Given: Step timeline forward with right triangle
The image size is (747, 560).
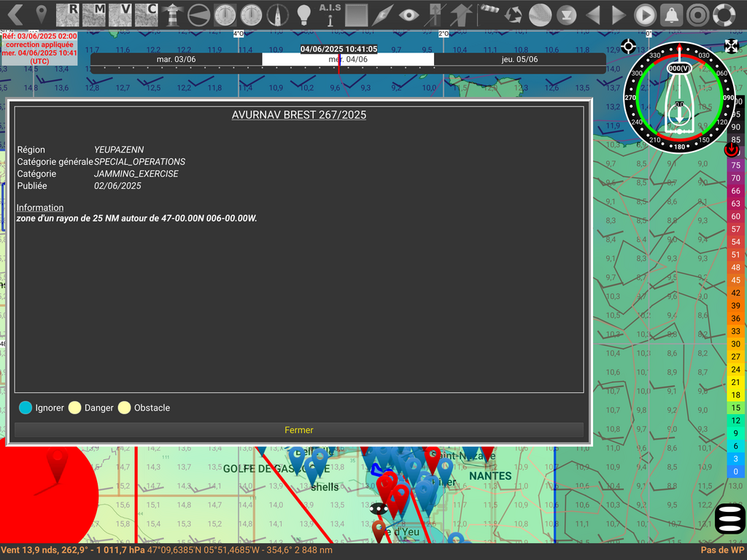Looking at the screenshot, I should (619, 15).
